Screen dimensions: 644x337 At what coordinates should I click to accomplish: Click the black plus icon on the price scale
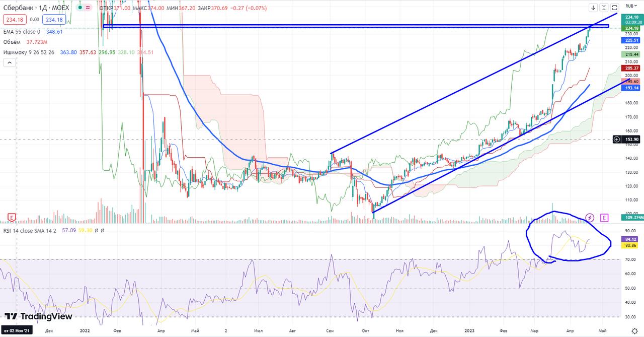click(x=617, y=139)
